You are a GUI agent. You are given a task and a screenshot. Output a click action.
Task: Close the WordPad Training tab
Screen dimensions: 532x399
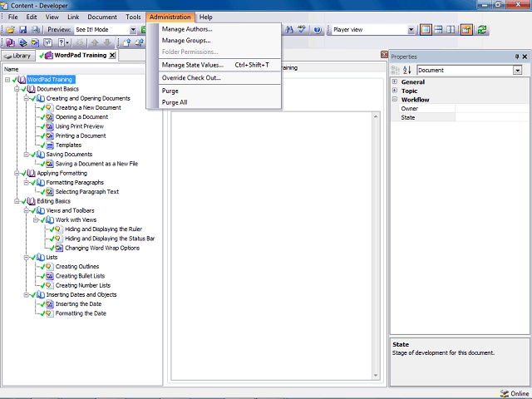point(112,56)
